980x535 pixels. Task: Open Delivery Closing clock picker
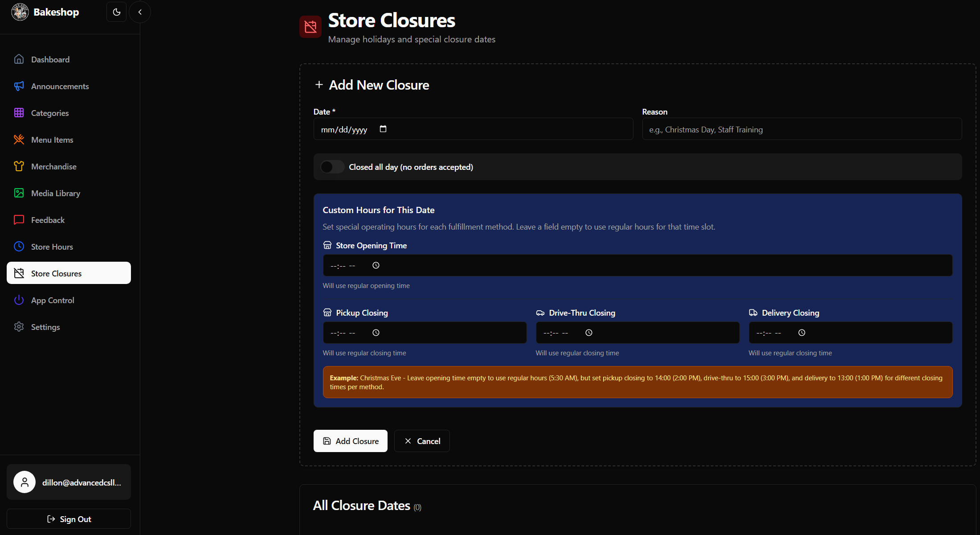pos(802,333)
